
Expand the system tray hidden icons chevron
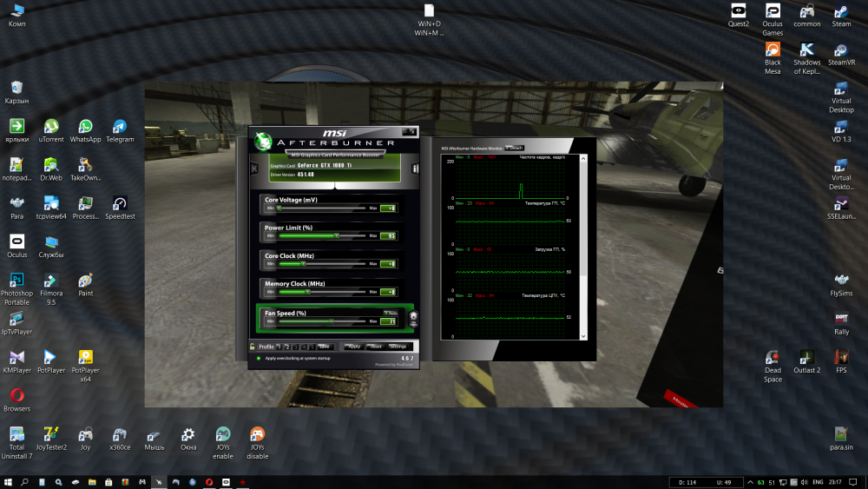click(x=750, y=482)
